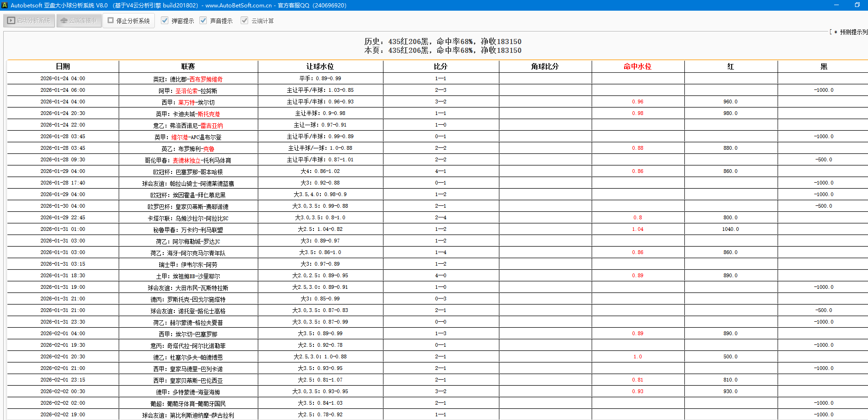Toggle the 云端计算 checkbox
Screen dimensions: 868x420
click(244, 20)
